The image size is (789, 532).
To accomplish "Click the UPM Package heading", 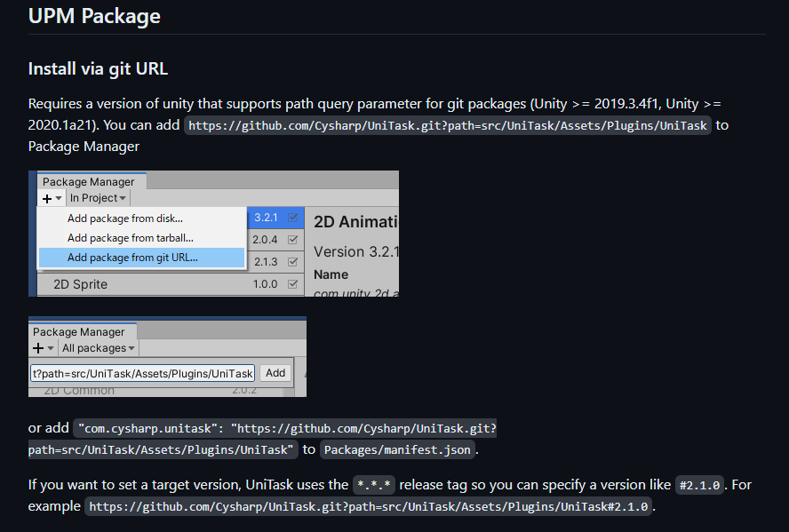I will [x=94, y=16].
